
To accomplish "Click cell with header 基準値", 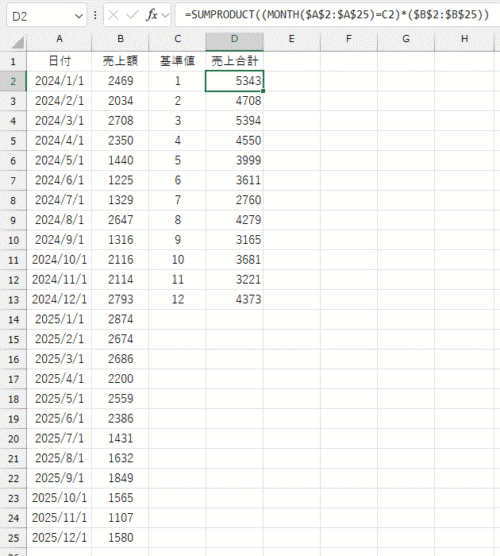I will coord(177,61).
